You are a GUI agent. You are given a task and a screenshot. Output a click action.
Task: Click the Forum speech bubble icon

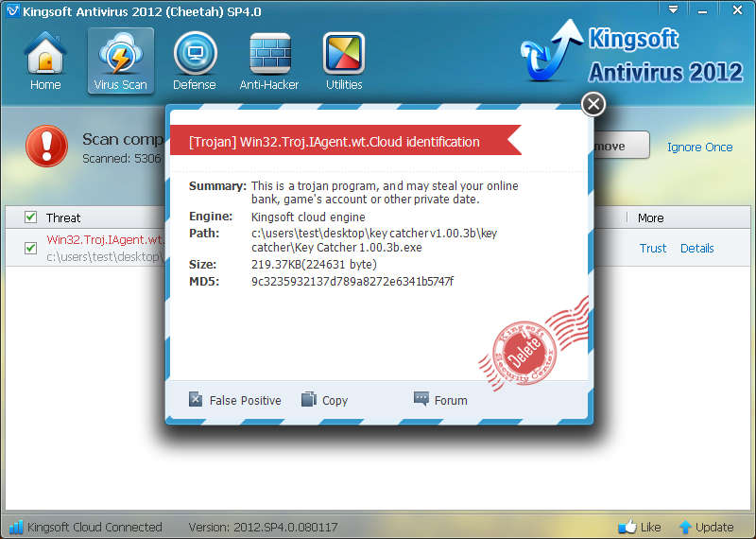(421, 399)
